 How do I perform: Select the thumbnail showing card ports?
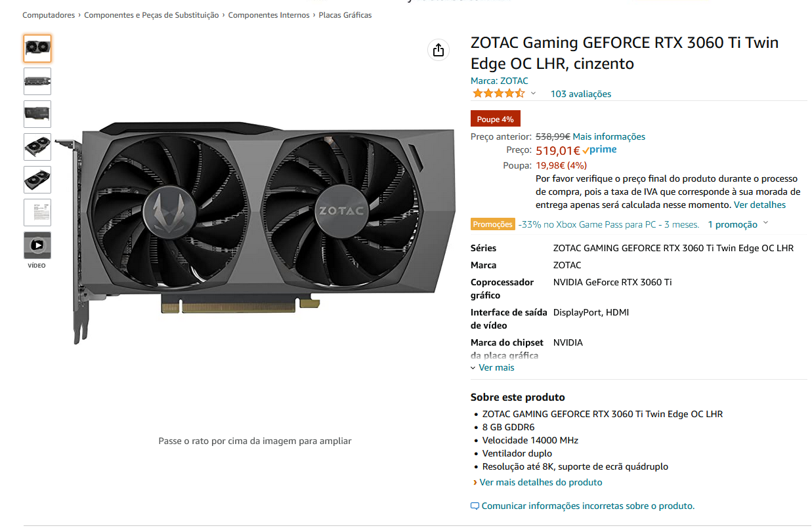click(37, 81)
